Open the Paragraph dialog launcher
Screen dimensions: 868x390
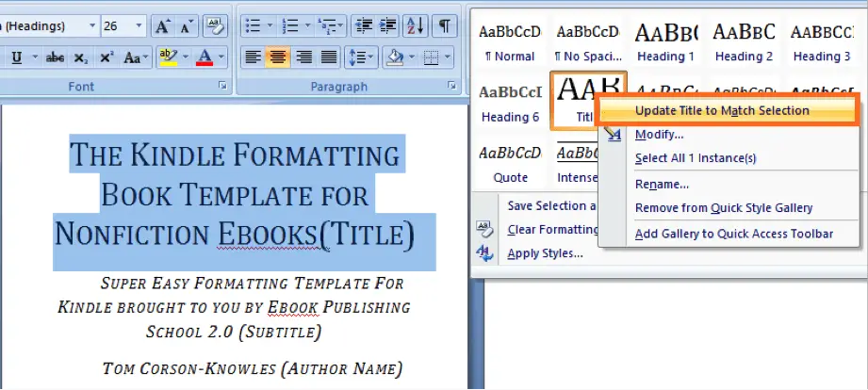click(x=451, y=86)
